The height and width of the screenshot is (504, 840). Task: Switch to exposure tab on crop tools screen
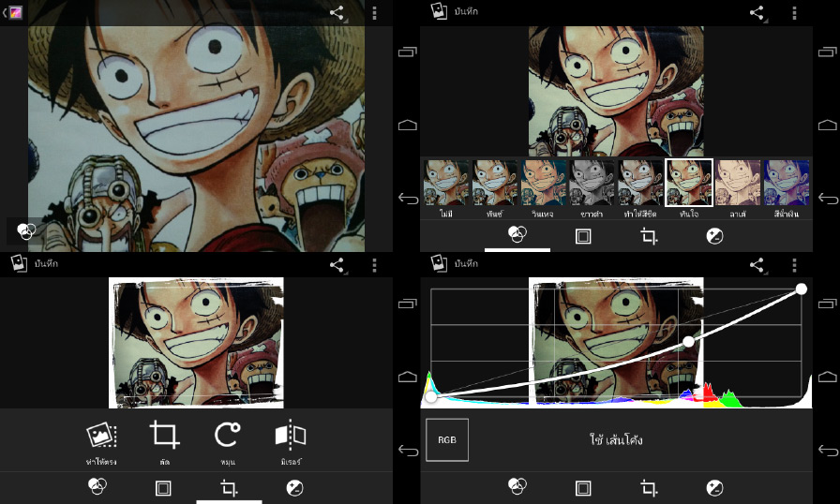[x=294, y=488]
